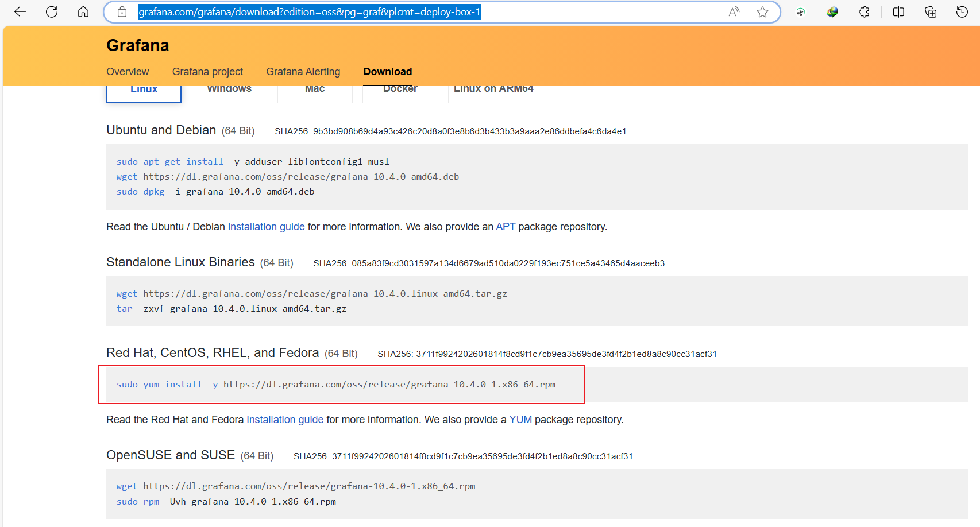Open the browser history icon

point(962,12)
